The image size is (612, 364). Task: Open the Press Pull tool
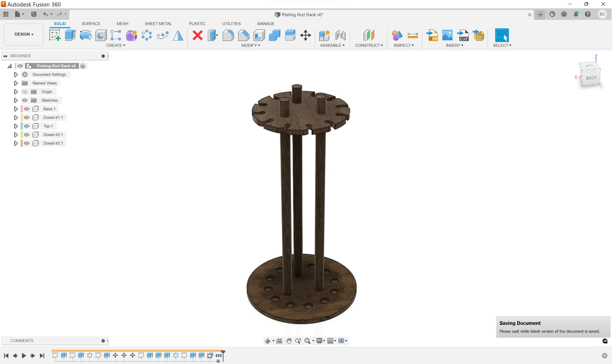click(213, 35)
